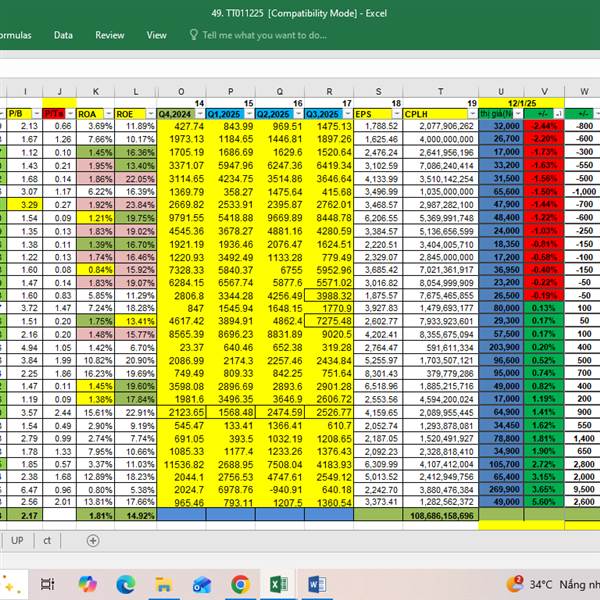Select column S by its header letter
Image resolution: width=600 pixels, height=600 pixels.
coord(378,92)
